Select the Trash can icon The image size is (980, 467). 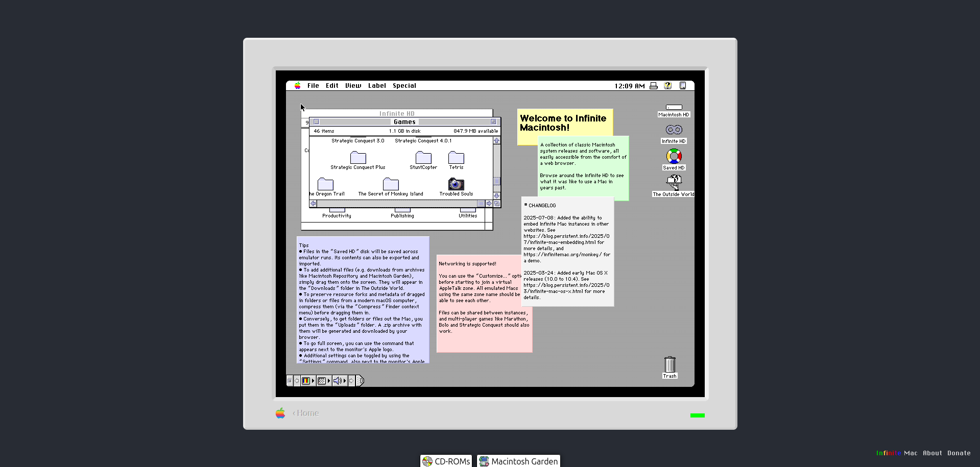(670, 364)
